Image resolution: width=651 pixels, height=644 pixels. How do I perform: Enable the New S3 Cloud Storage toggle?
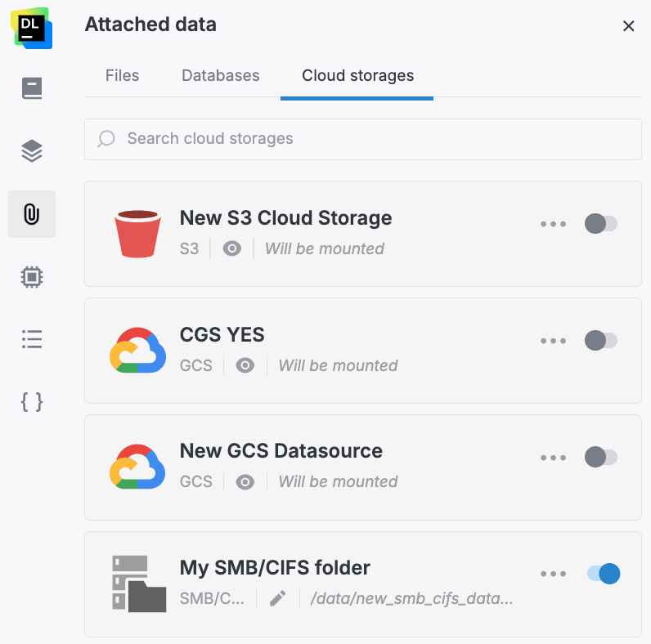point(601,223)
